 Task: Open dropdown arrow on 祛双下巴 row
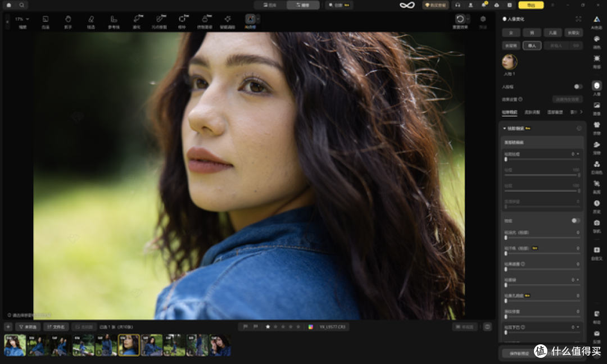(x=578, y=327)
